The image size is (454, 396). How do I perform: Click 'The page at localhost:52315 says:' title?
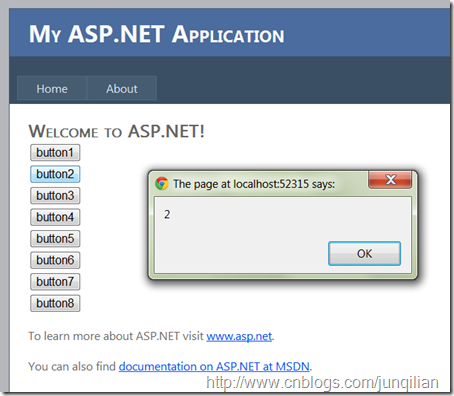pyautogui.click(x=254, y=184)
